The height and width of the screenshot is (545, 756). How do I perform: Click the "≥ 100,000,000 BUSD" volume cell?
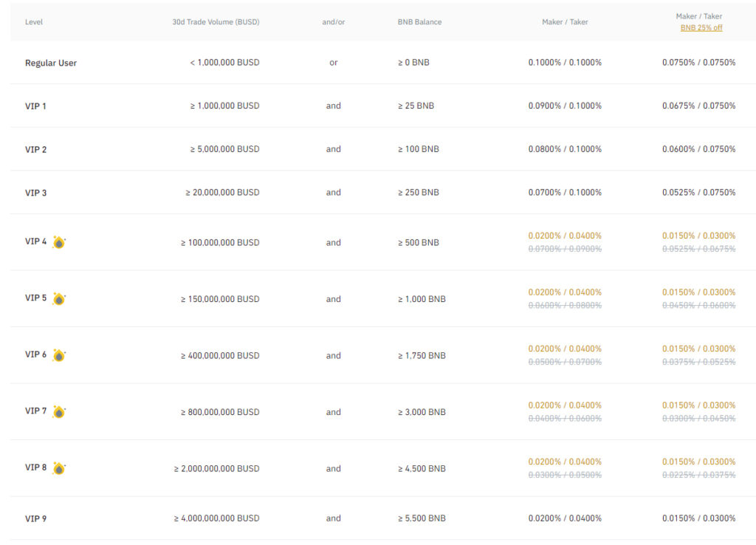click(x=220, y=243)
